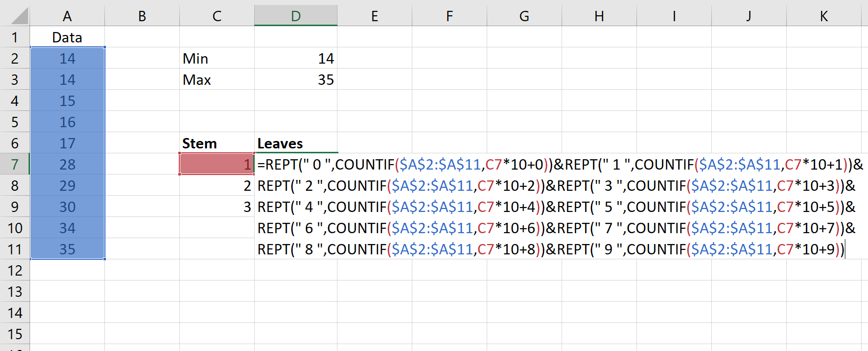Image resolution: width=868 pixels, height=351 pixels.
Task: Click formula line starting 'REPT(" 6 "'
Action: (x=557, y=228)
